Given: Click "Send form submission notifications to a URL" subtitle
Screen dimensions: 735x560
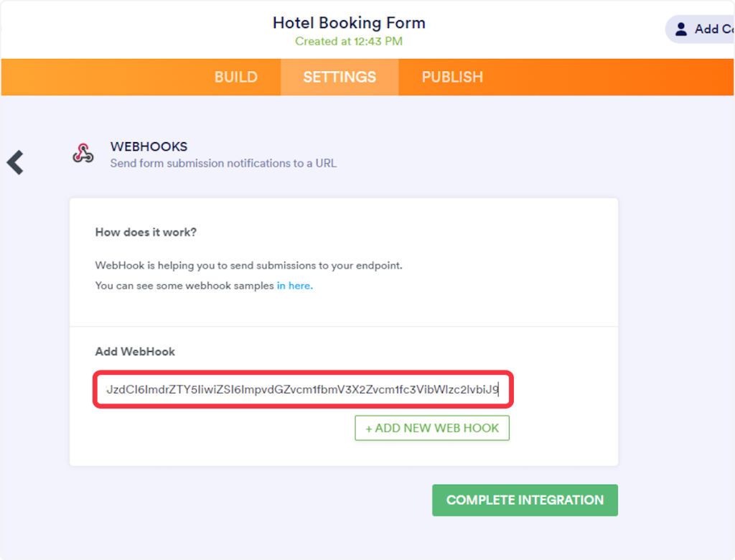Looking at the screenshot, I should (x=223, y=164).
